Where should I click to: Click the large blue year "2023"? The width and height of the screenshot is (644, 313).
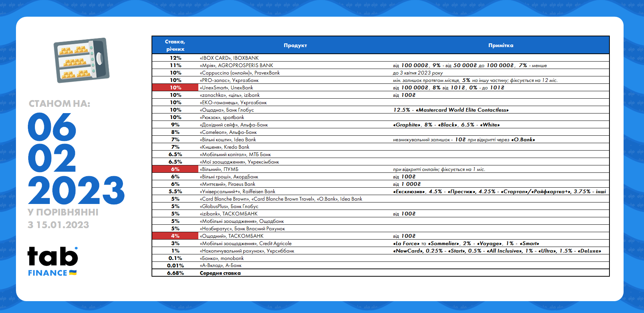pos(76,190)
